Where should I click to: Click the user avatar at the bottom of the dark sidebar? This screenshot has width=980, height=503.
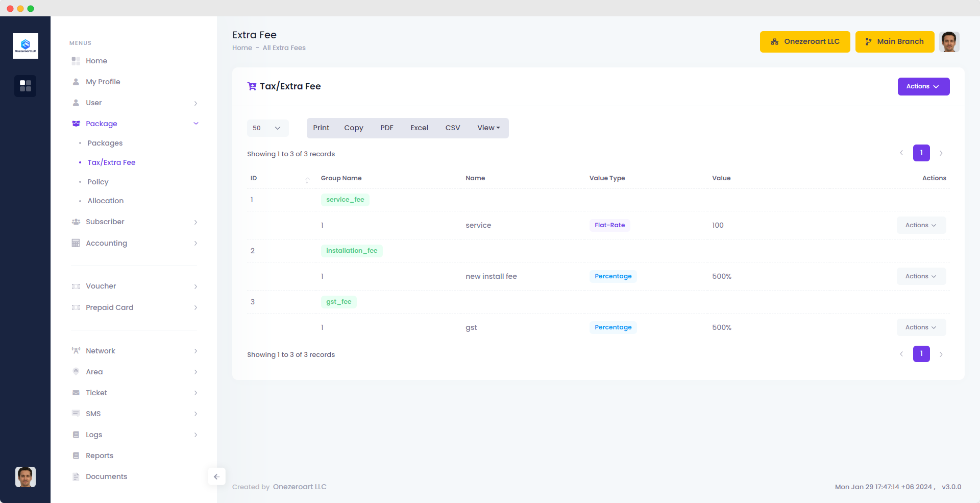point(26,477)
